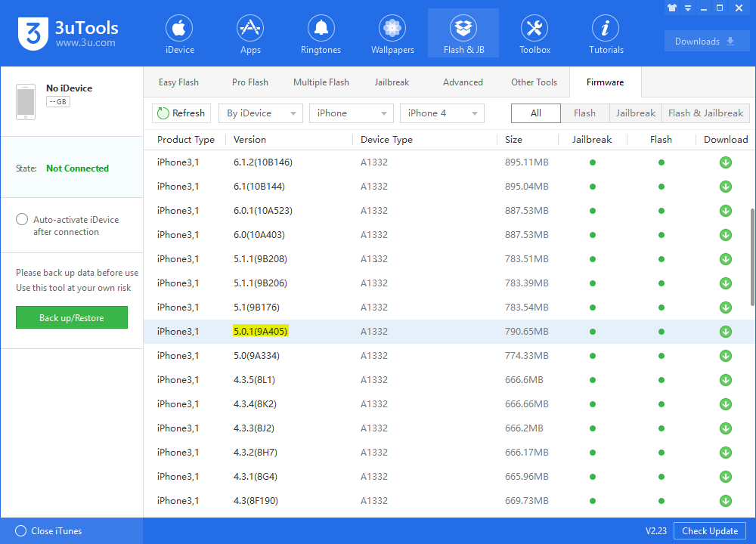The height and width of the screenshot is (544, 756).
Task: Select the 669.73MB size cell
Action: [526, 501]
